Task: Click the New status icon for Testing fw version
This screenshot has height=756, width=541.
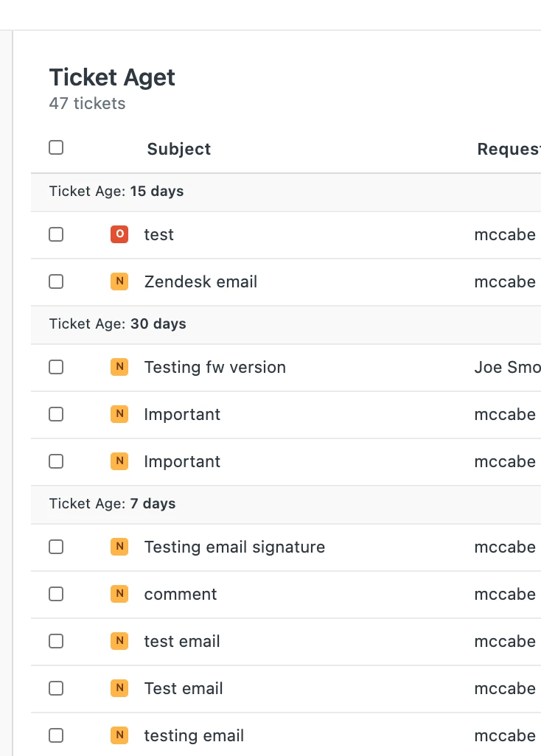Action: pos(119,367)
